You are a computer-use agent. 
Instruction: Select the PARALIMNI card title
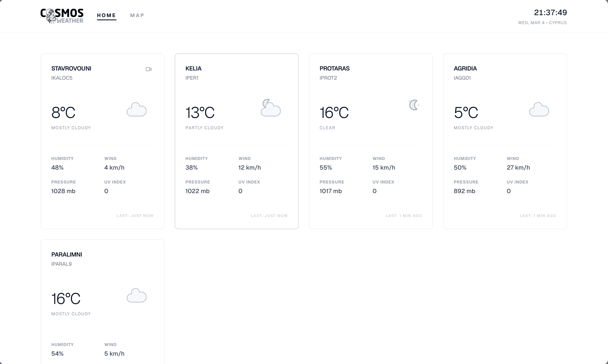pyautogui.click(x=66, y=254)
